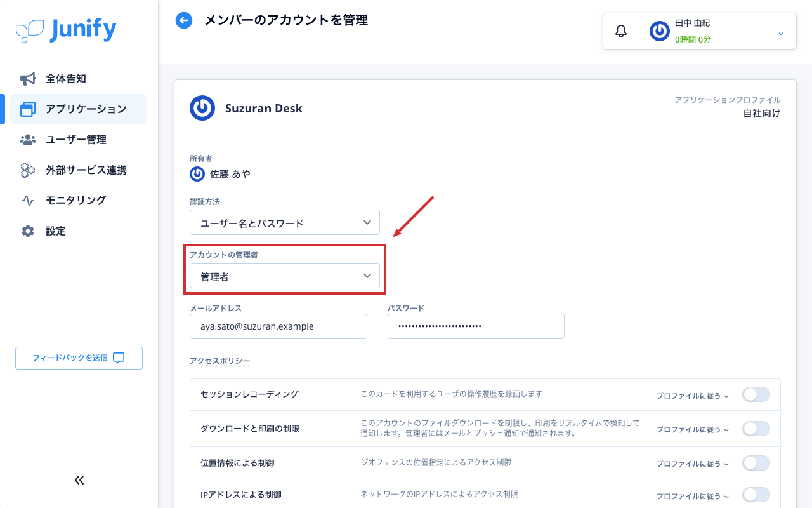Toggle ダウンロードと印刷の制限 switch
This screenshot has width=812, height=508.
point(756,429)
